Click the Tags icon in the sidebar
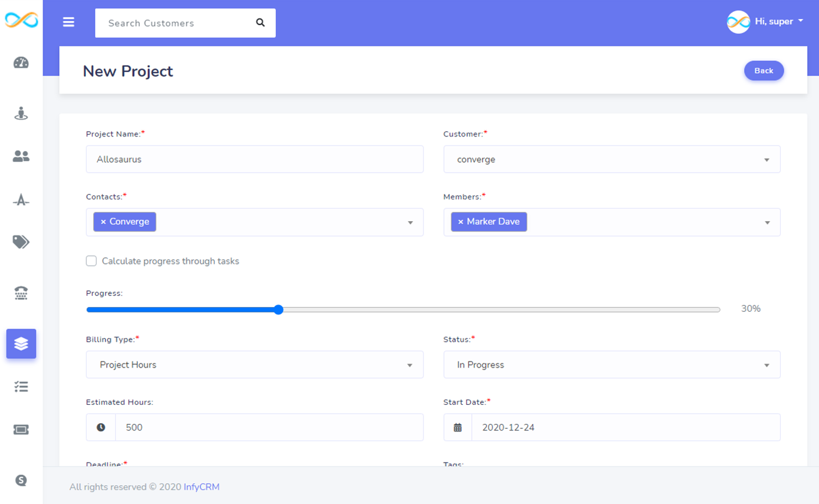 (x=21, y=241)
